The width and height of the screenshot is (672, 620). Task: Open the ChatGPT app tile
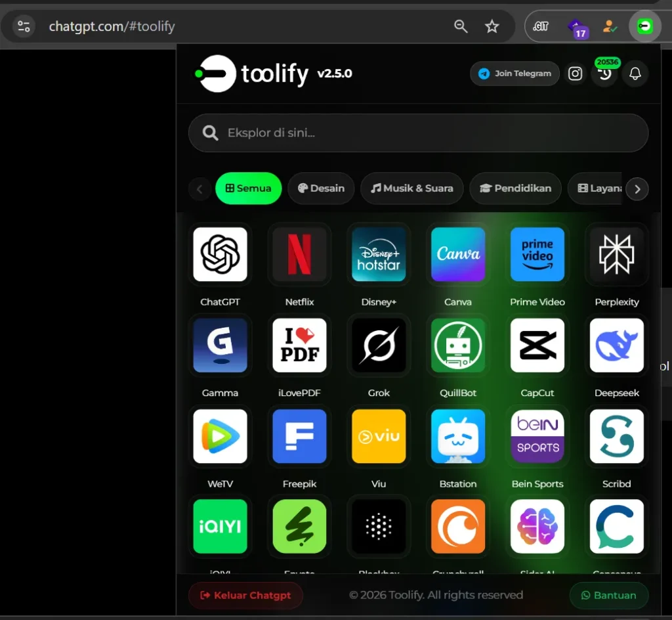(x=220, y=254)
